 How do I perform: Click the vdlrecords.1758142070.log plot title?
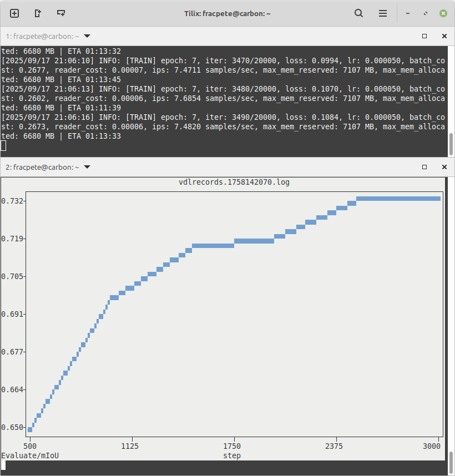click(x=234, y=182)
